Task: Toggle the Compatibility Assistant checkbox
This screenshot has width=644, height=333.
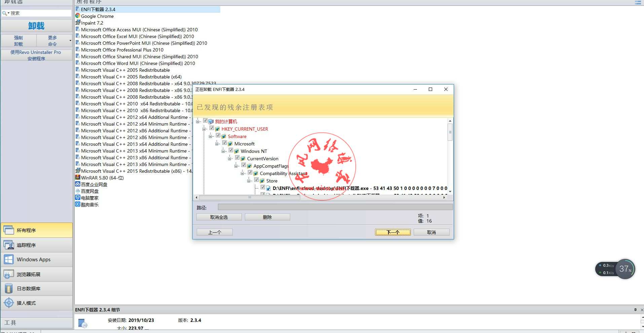Action: pos(250,172)
